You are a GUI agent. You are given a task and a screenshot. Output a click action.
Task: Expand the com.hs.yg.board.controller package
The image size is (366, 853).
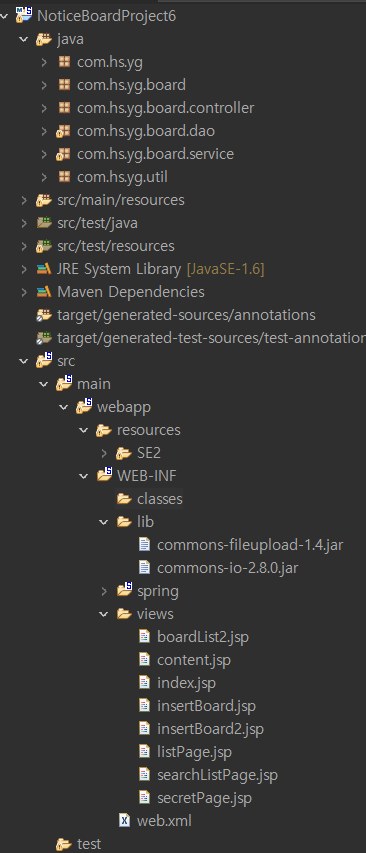(44, 108)
